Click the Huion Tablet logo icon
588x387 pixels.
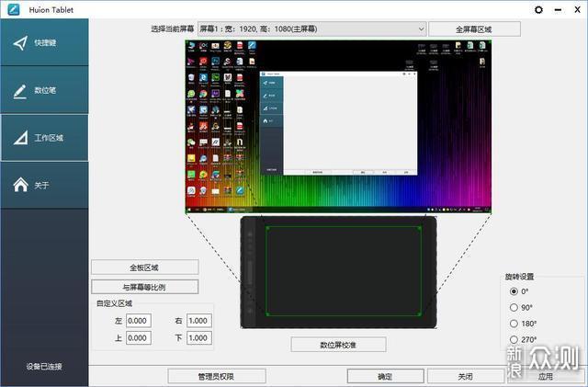tap(14, 9)
